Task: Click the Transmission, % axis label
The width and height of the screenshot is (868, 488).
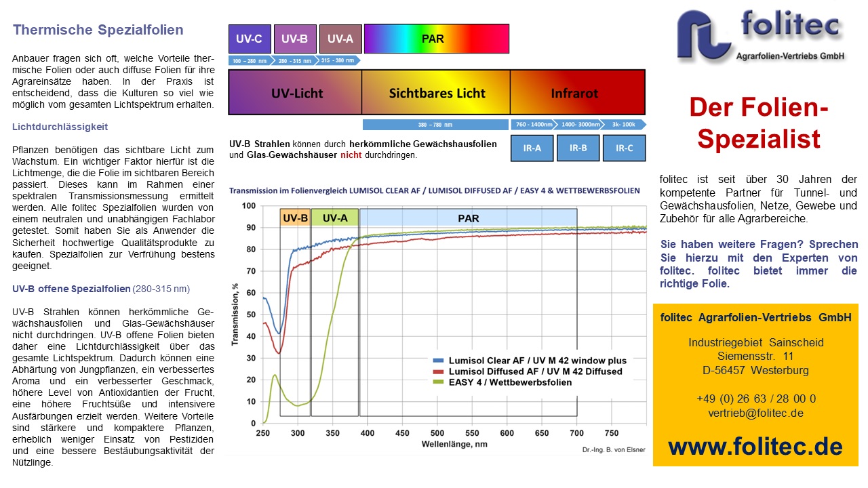Action: click(235, 315)
